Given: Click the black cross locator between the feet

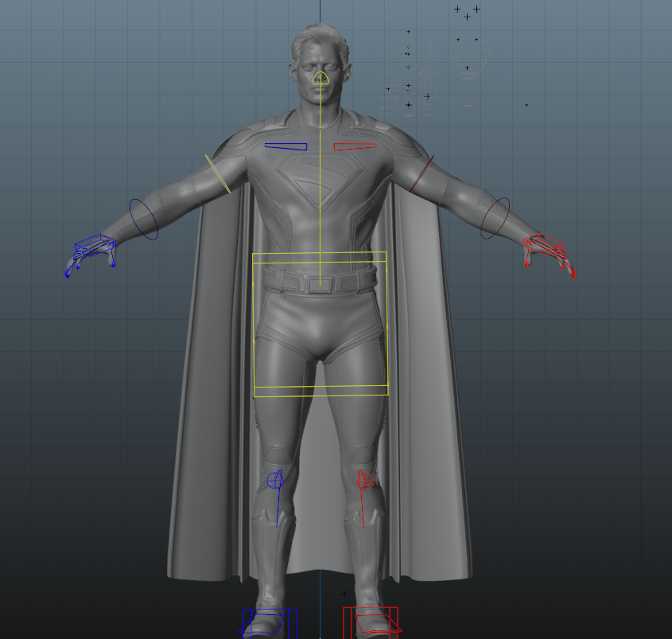Looking at the screenshot, I should (x=344, y=594).
